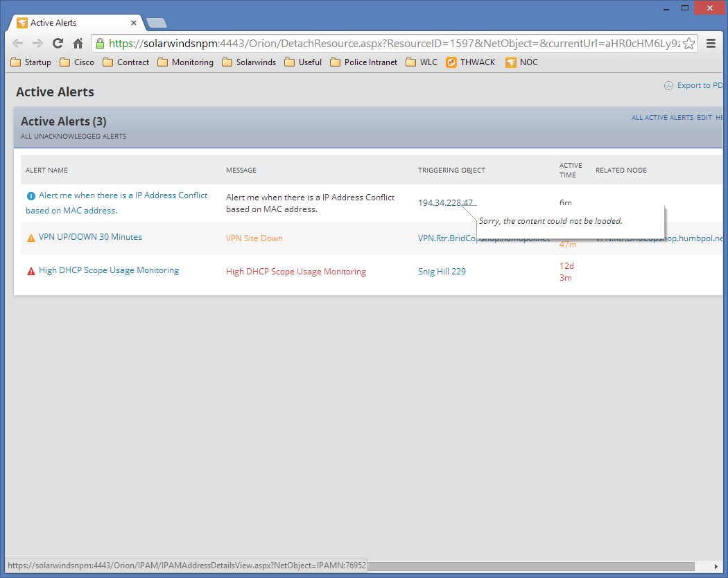Open the WLC bookmarks folder

point(422,62)
